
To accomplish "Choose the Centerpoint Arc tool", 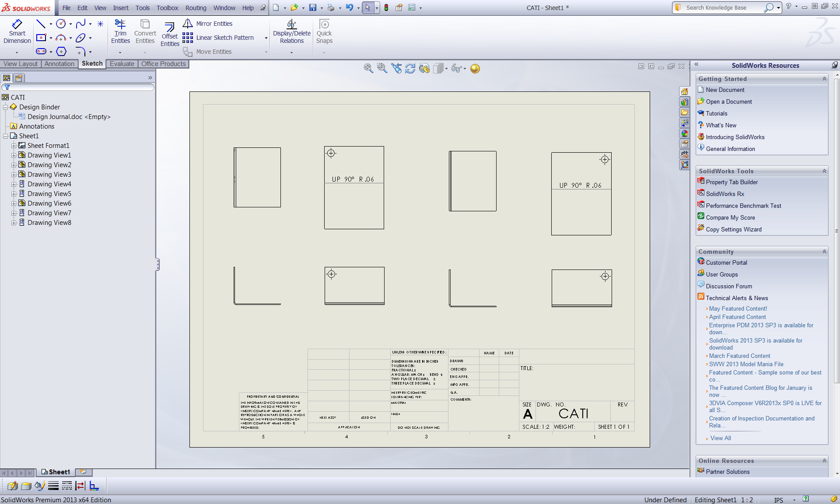I will click(x=61, y=38).
